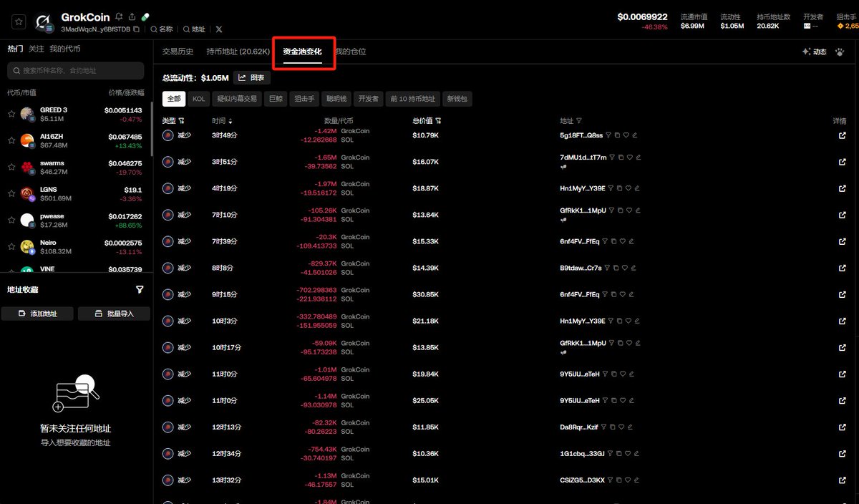Click the bell alert icon next to GrokCoin
The height and width of the screenshot is (504, 859).
[x=119, y=16]
